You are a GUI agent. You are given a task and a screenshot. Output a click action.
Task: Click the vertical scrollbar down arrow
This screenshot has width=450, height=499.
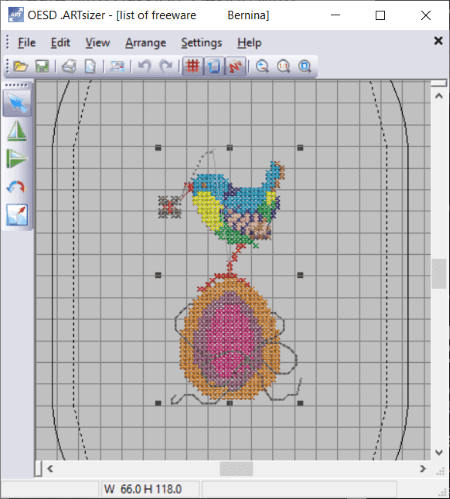439,452
